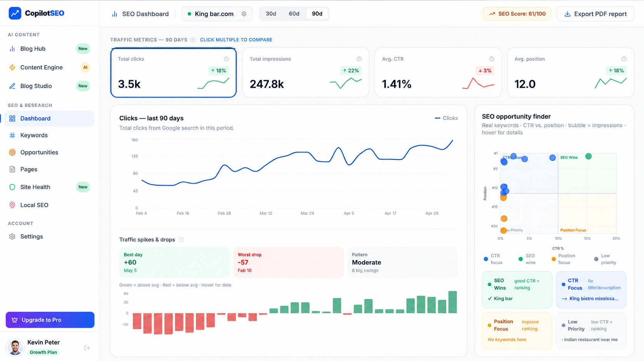Image resolution: width=644 pixels, height=361 pixels.
Task: Switch date range to 30d
Action: point(271,14)
